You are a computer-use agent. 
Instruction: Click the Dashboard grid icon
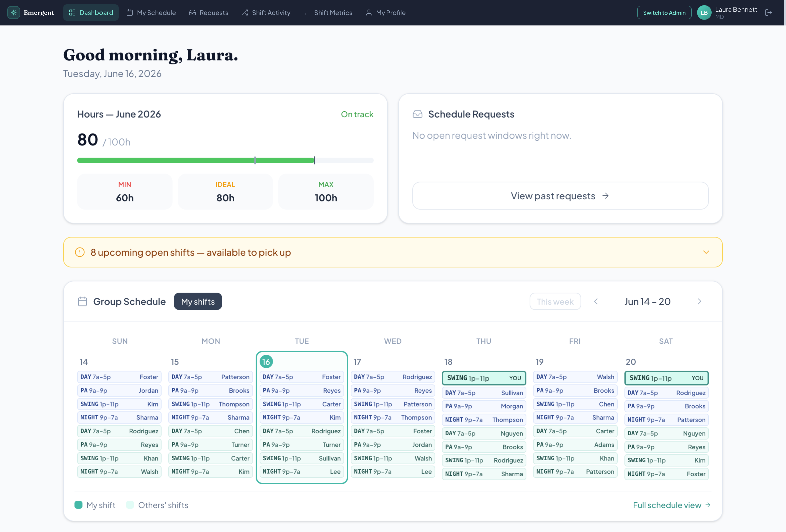point(72,13)
